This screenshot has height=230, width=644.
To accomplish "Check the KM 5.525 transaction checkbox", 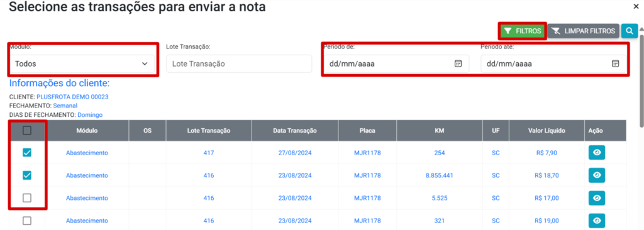I will point(26,198).
